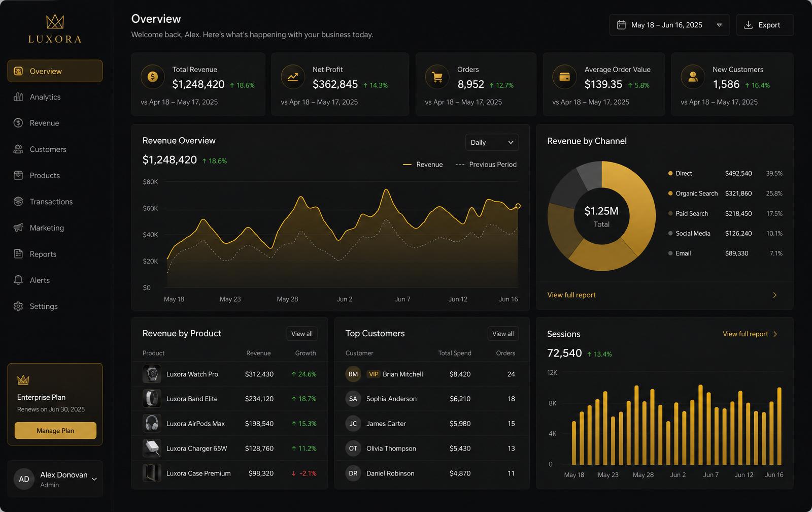Open the May 18 – Jun 16 date range dropdown
Screen dimensions: 812x512
[x=669, y=25]
